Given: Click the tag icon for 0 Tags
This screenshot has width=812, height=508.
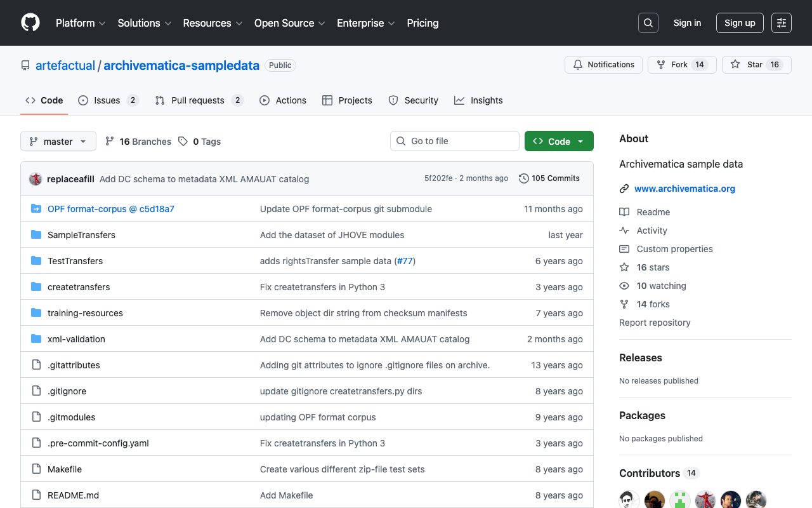Looking at the screenshot, I should [x=183, y=142].
